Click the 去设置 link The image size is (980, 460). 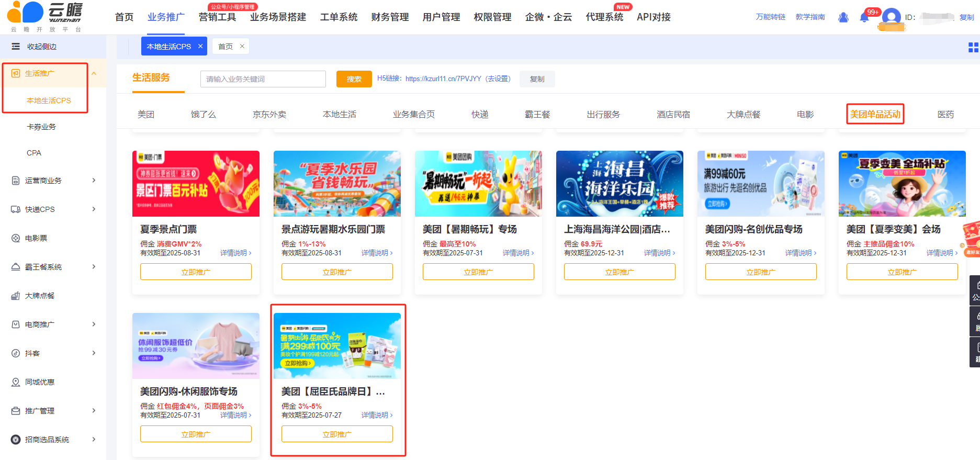498,78
